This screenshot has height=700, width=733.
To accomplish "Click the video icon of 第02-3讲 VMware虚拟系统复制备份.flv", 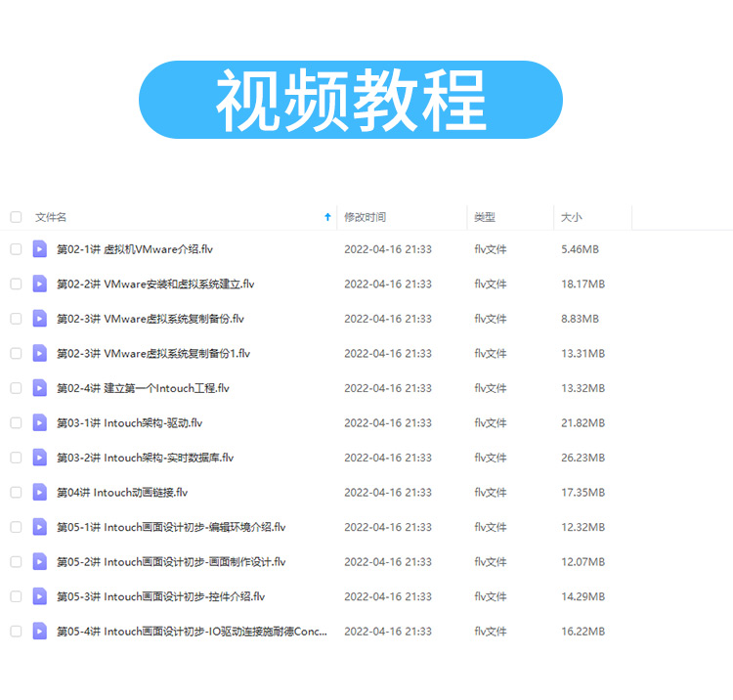I will (40, 319).
